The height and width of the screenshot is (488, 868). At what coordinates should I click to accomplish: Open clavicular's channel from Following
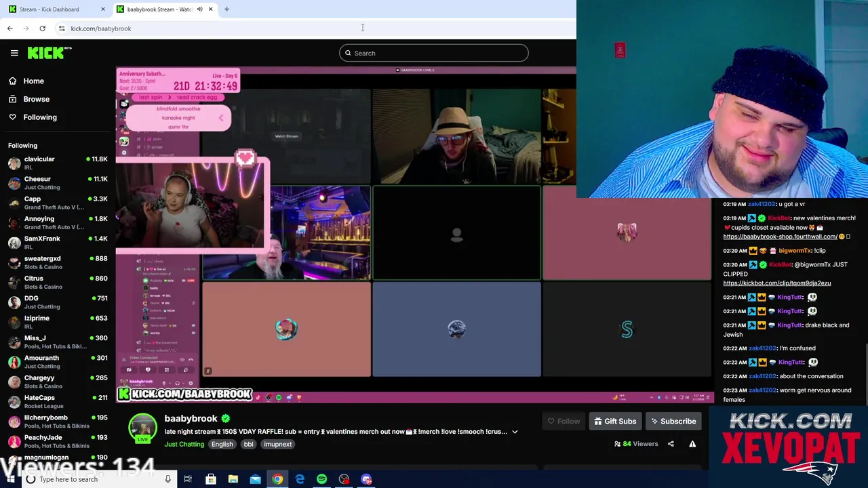(58, 163)
